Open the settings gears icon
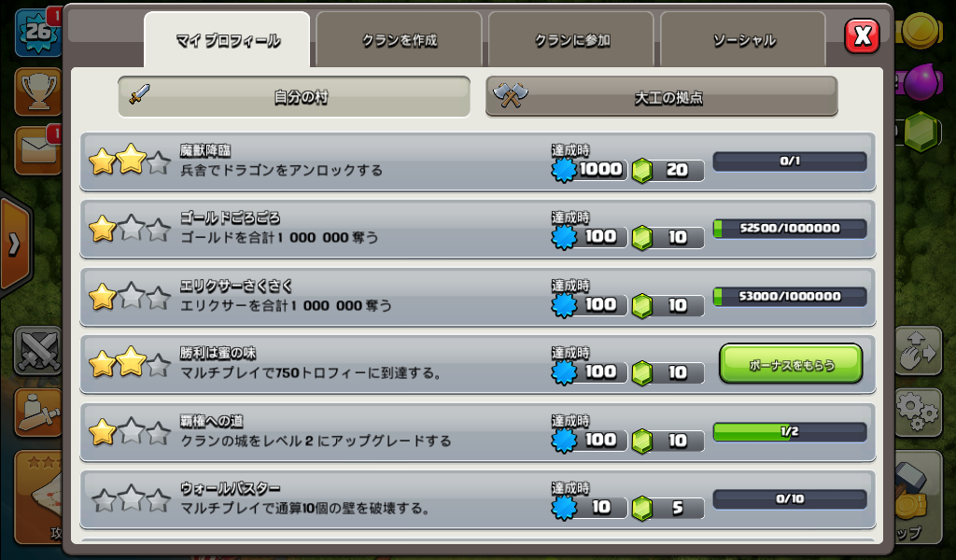This screenshot has height=560, width=956. [919, 412]
